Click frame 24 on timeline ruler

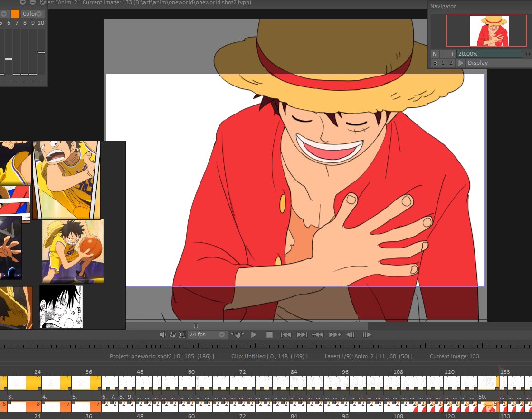(x=38, y=372)
